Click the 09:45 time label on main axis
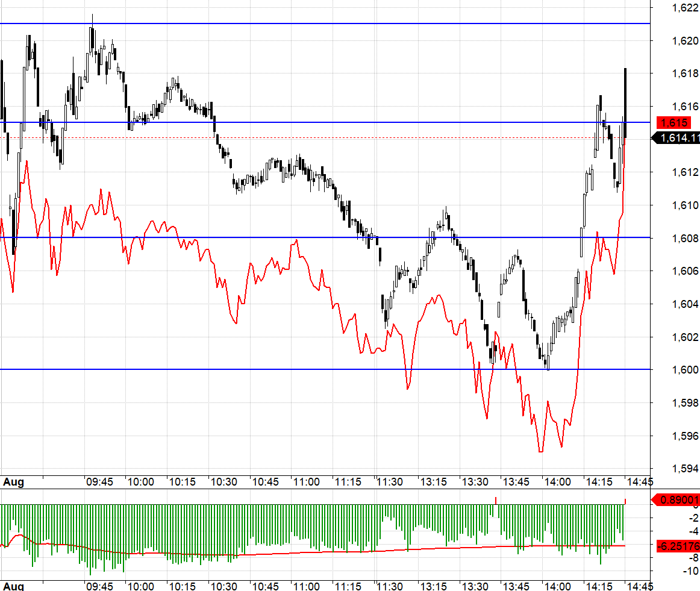Viewport: 700px width, 591px height. (x=99, y=482)
